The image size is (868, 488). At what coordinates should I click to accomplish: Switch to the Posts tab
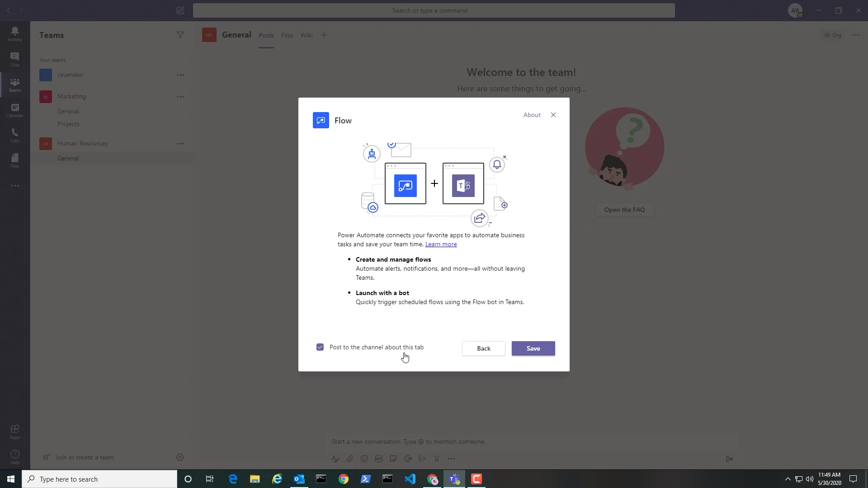tap(266, 35)
